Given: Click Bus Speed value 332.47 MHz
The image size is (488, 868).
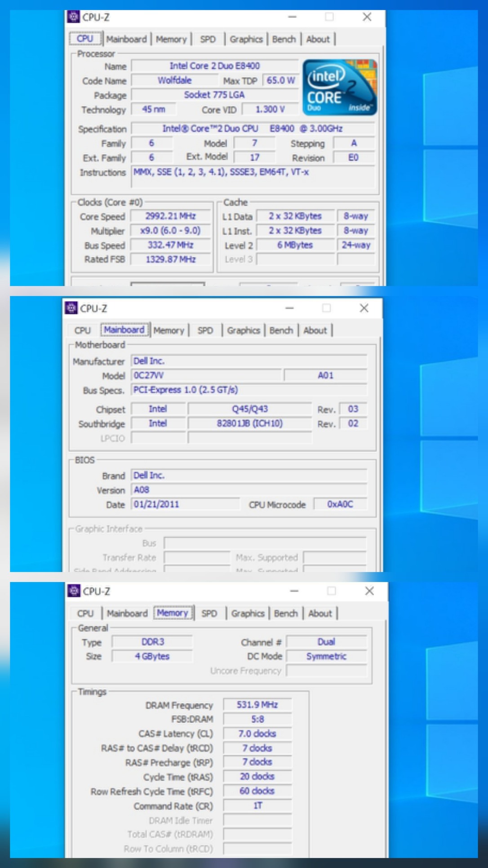Looking at the screenshot, I should pos(171,245).
